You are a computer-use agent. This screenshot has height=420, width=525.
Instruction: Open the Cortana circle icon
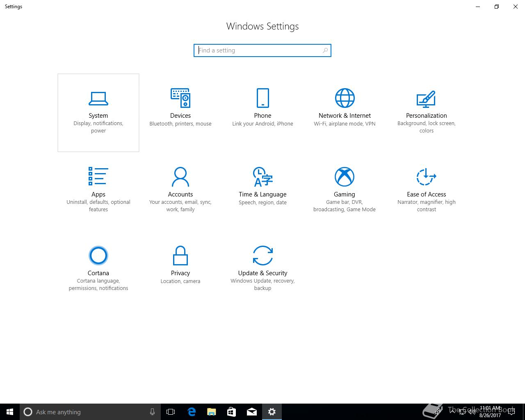[x=98, y=256]
